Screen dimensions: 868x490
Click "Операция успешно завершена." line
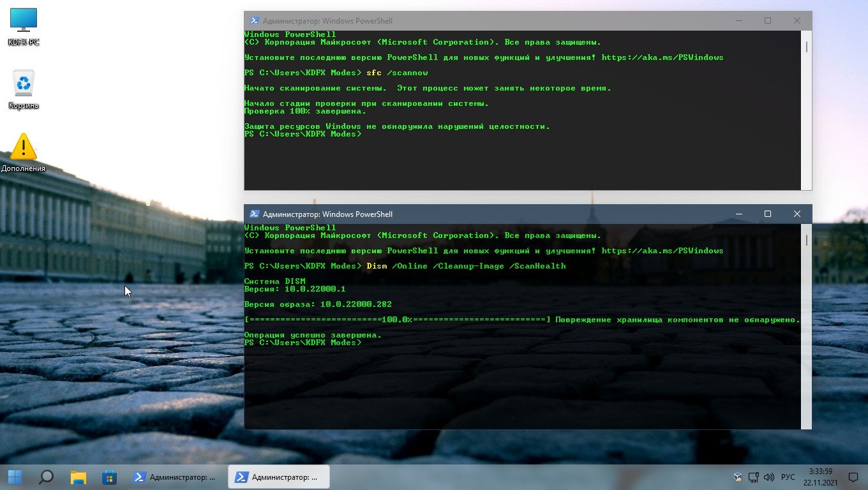pos(313,335)
